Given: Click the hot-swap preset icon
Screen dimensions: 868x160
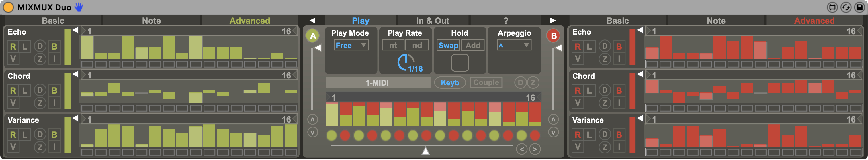Looking at the screenshot, I should 846,7.
